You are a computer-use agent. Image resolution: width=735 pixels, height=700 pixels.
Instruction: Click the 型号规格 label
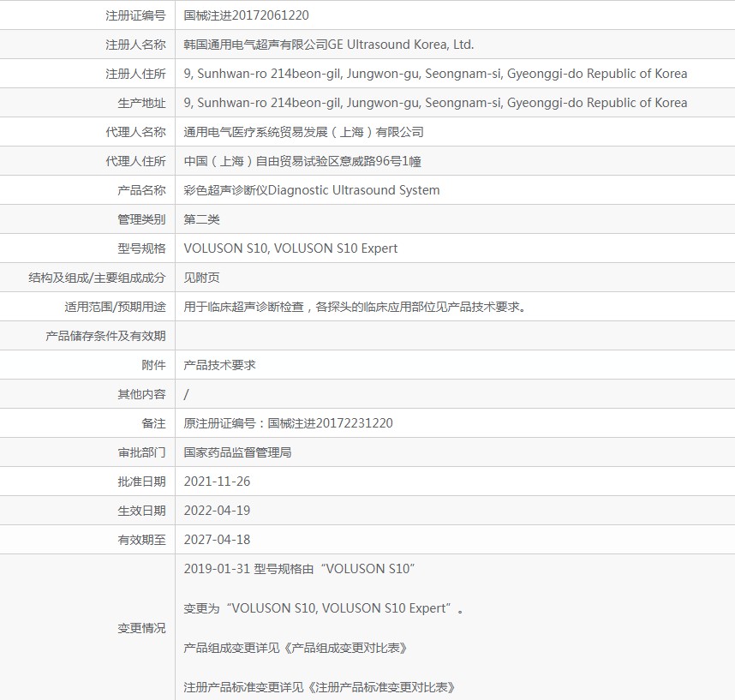141,248
